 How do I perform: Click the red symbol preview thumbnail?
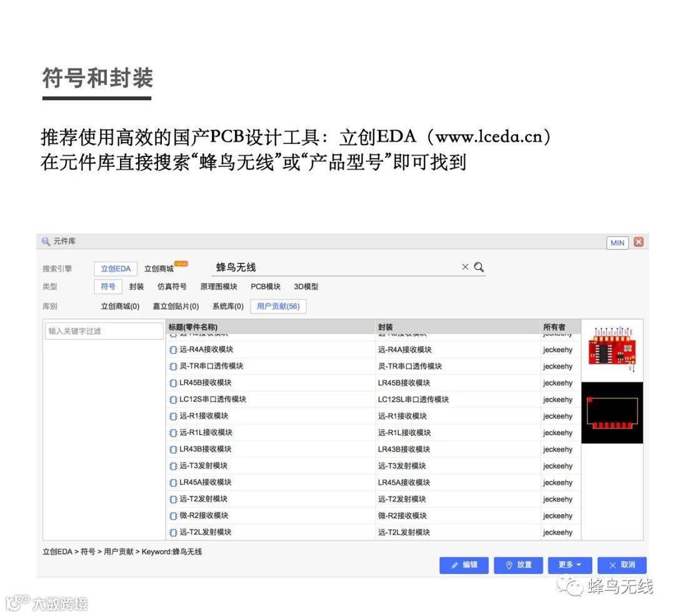(612, 350)
